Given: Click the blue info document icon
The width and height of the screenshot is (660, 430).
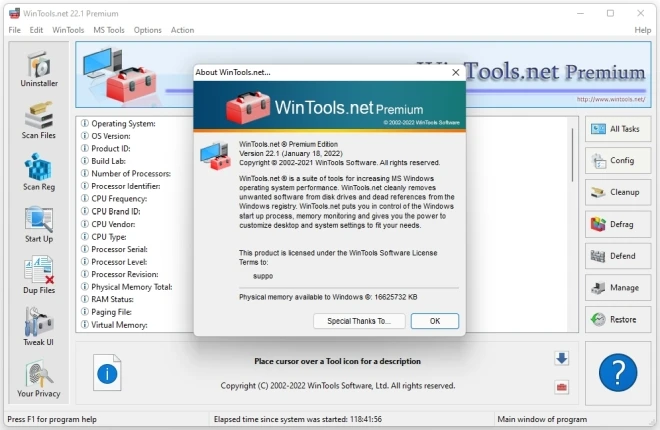Looking at the screenshot, I should tap(107, 373).
